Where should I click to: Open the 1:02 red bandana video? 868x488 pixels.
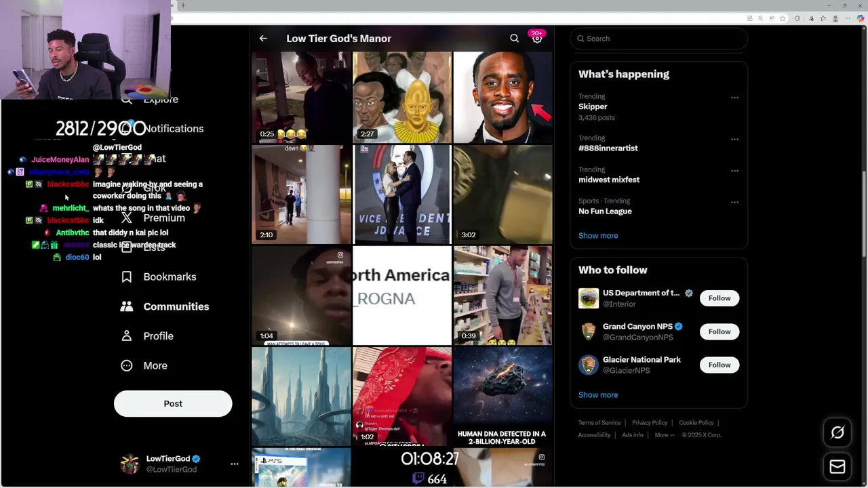click(402, 396)
